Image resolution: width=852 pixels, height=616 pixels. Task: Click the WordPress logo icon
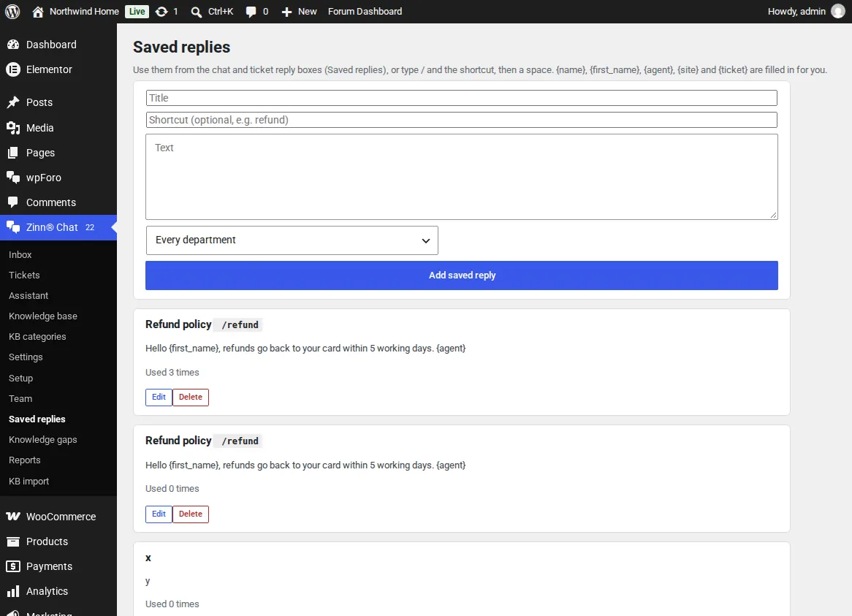point(12,12)
